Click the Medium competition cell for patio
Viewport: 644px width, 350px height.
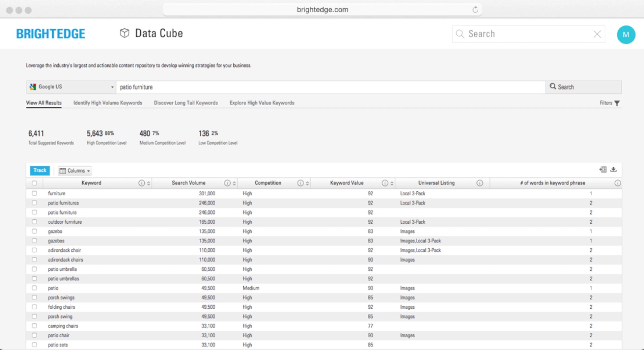click(251, 288)
